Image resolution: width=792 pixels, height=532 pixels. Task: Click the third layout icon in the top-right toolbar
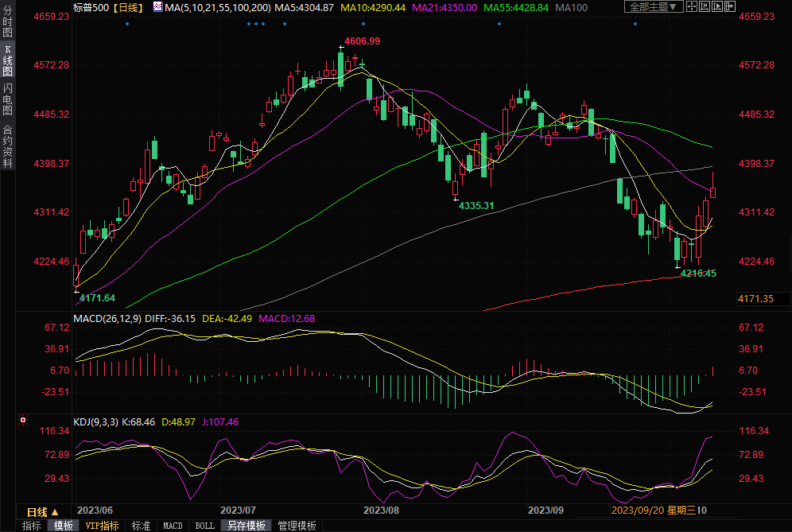719,7
